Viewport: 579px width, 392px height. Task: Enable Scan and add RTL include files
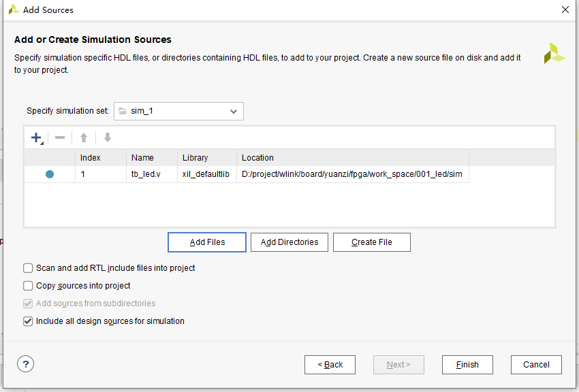pos(28,268)
